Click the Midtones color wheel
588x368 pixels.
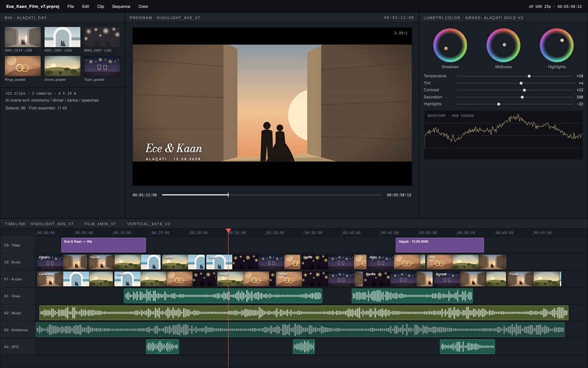503,45
